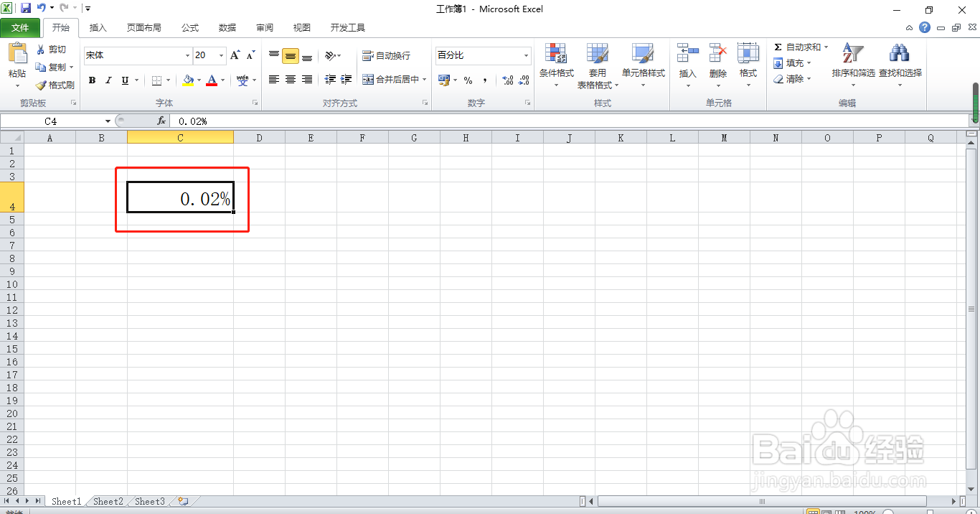Switch to the Insert (插入) tab

tap(98, 28)
